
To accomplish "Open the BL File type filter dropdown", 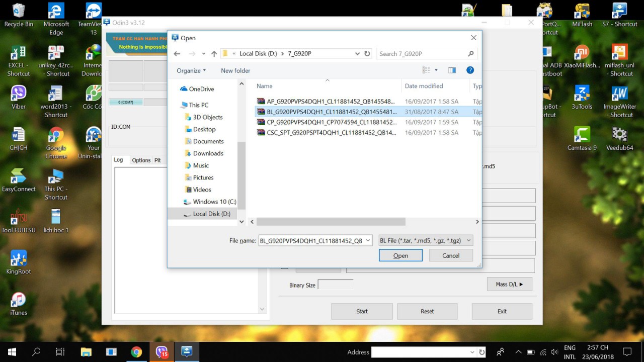I will 425,240.
